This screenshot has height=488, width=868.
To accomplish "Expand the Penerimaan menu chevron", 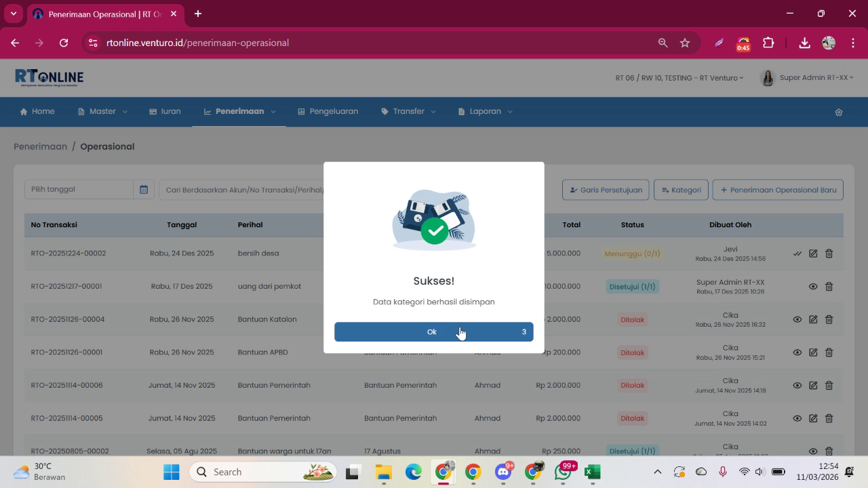I will tap(273, 112).
